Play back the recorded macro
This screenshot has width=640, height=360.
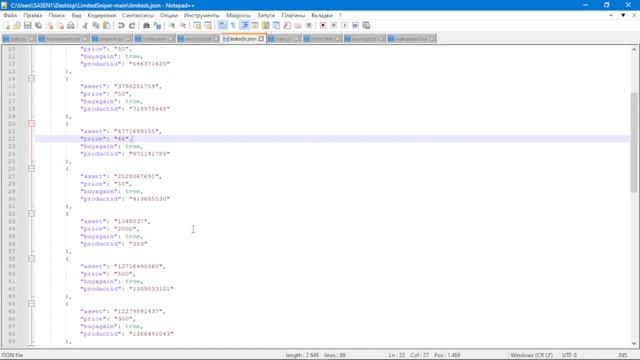(x=344, y=25)
